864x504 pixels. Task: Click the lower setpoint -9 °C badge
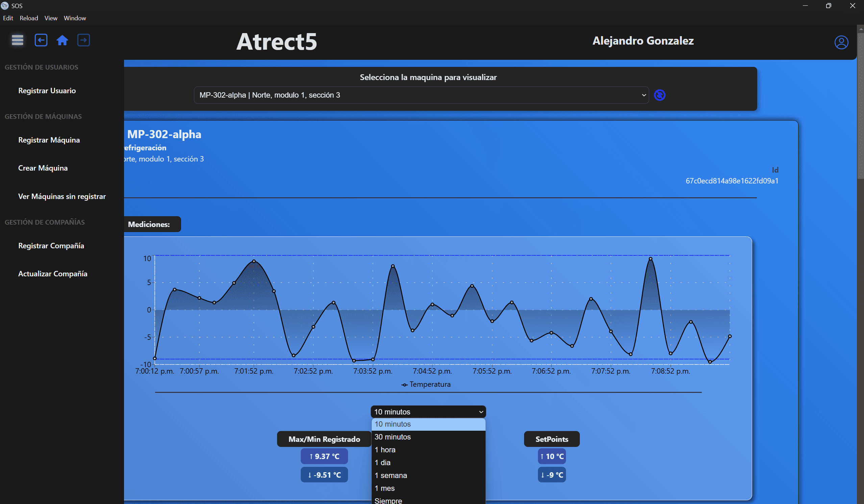[552, 475]
